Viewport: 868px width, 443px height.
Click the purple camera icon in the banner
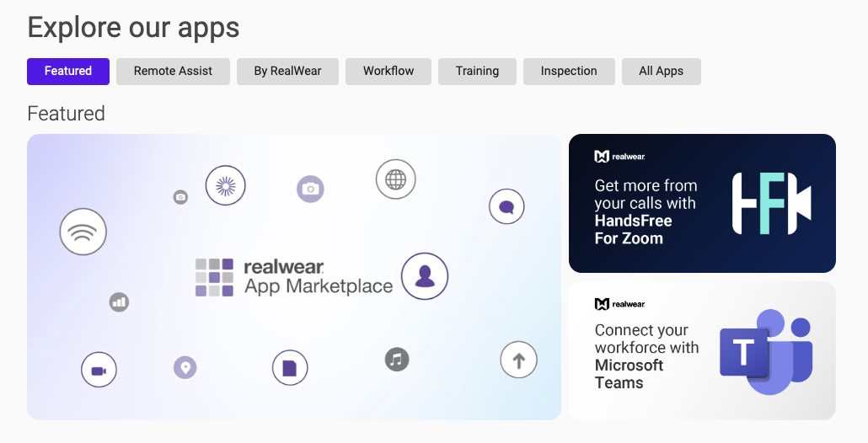[311, 189]
